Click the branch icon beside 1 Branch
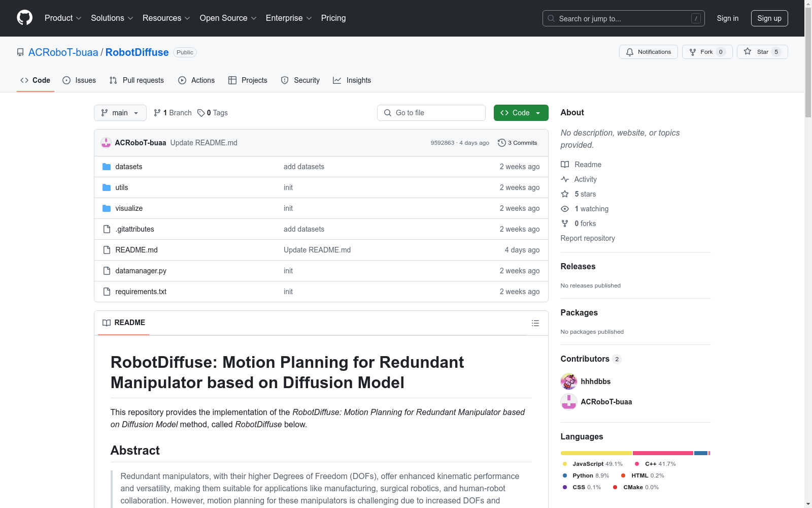812x508 pixels. coord(157,113)
